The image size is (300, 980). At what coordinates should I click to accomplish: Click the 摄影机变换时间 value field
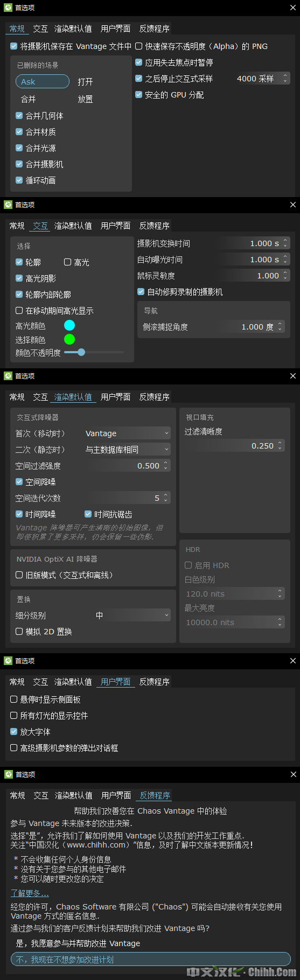[x=253, y=243]
